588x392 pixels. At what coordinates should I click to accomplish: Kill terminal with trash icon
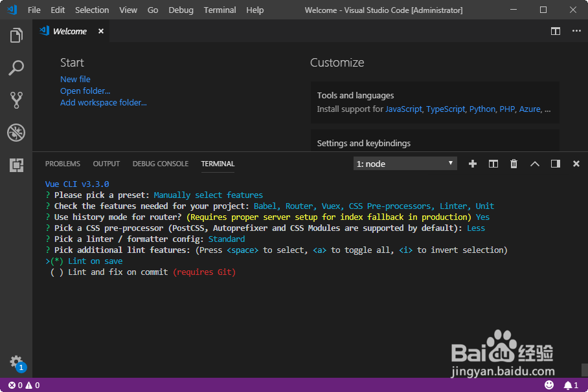point(514,164)
